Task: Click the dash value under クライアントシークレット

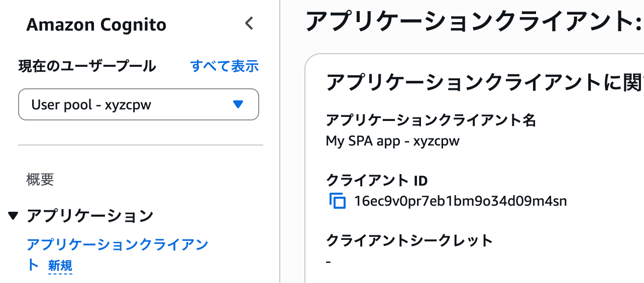Action: click(329, 262)
